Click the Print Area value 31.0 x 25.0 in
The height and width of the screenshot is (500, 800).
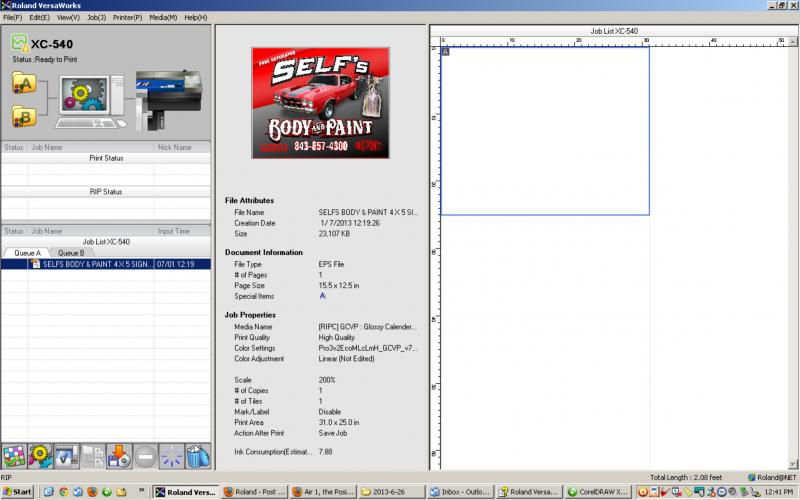click(x=339, y=422)
